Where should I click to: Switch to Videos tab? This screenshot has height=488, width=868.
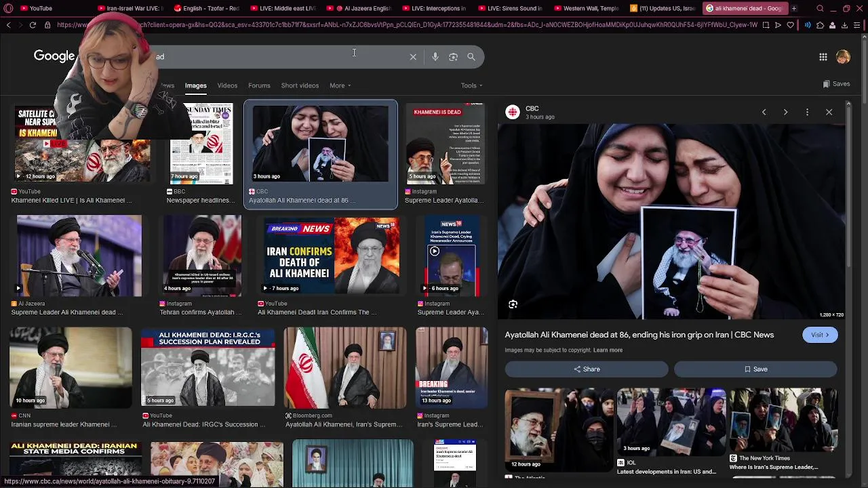point(227,85)
